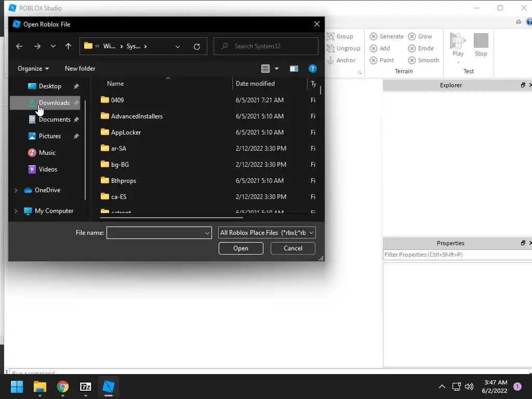Screen dimensions: 532x399
Task: Select OneDrive in the navigation pane
Action: click(47, 190)
